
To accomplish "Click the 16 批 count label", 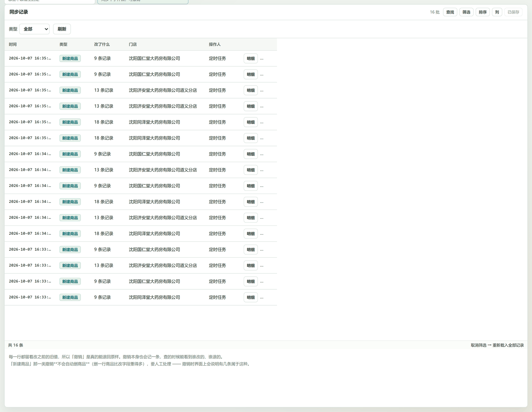I will pyautogui.click(x=434, y=12).
